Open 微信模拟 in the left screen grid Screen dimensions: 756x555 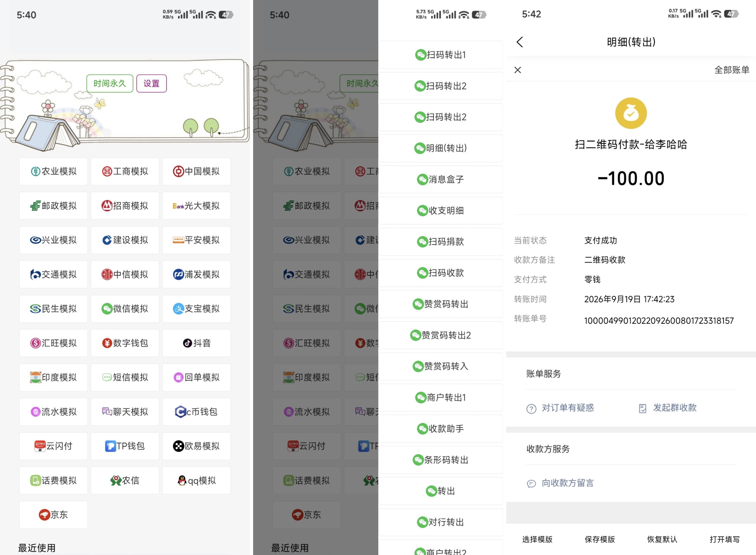125,309
